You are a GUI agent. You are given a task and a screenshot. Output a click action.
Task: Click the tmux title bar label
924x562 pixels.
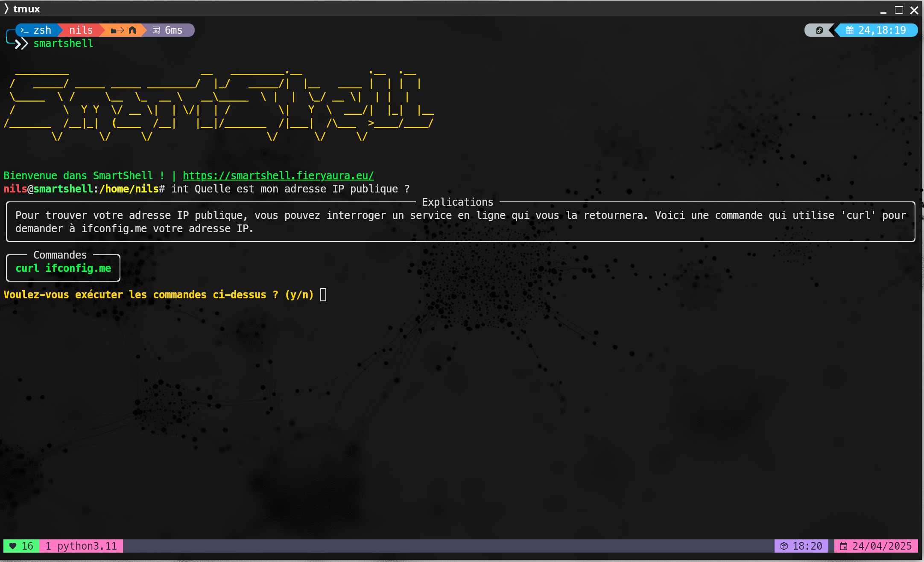26,9
